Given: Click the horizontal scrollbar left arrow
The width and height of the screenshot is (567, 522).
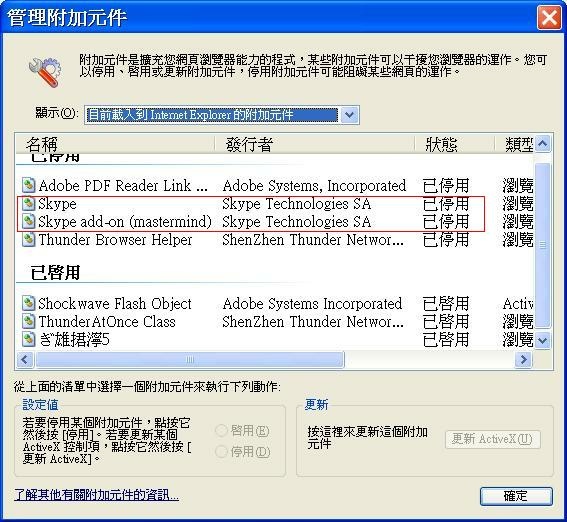Looking at the screenshot, I should click(25, 359).
